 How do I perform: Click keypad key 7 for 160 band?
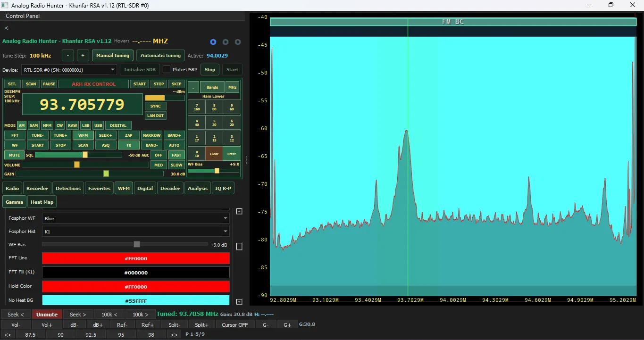pos(197,107)
